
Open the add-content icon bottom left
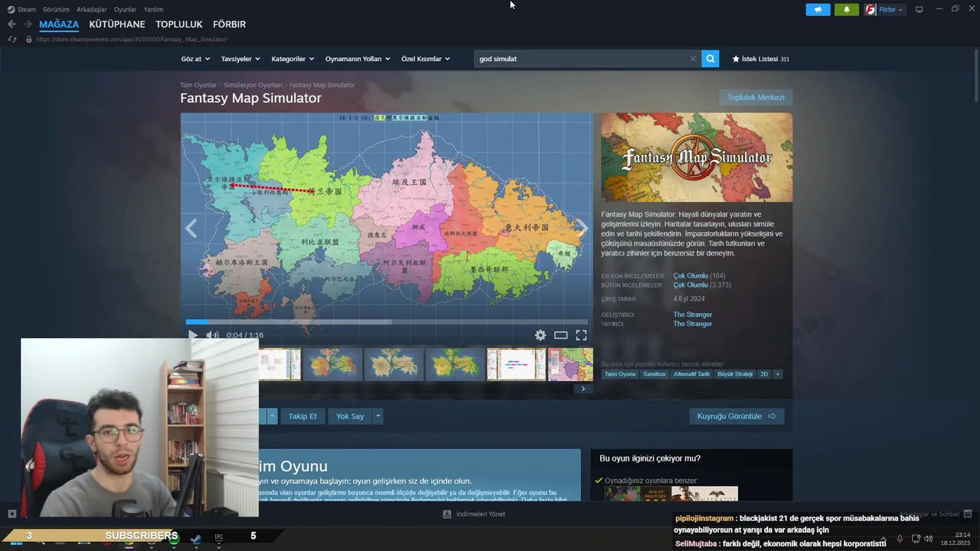(x=11, y=514)
